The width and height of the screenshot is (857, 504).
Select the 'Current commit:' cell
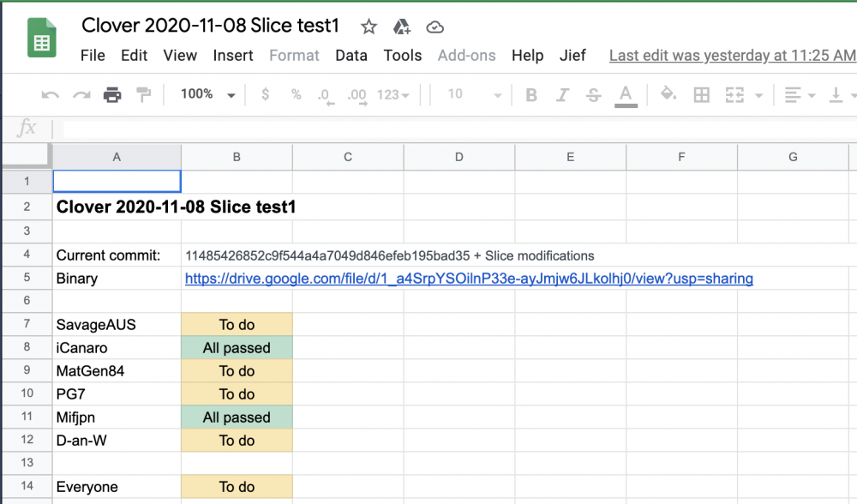[117, 255]
